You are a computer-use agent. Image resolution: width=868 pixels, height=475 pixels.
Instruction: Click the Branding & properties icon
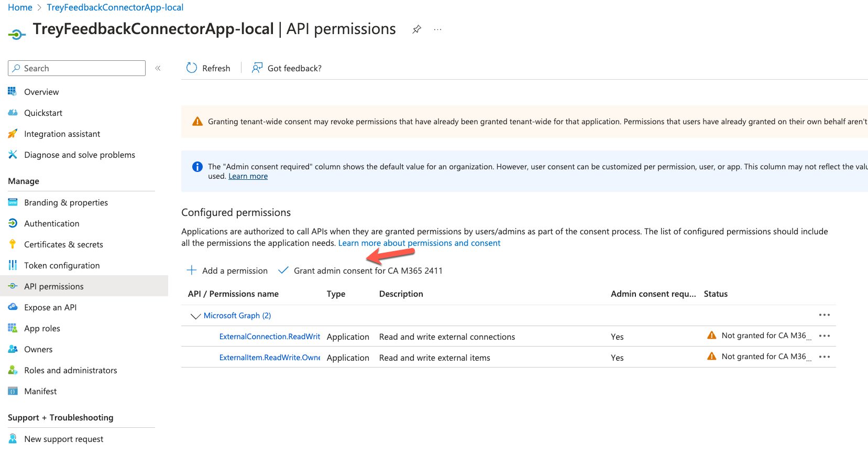(13, 202)
